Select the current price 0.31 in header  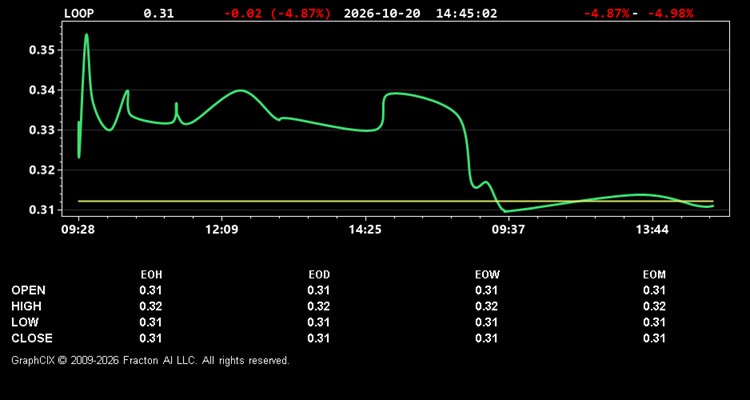(x=159, y=13)
